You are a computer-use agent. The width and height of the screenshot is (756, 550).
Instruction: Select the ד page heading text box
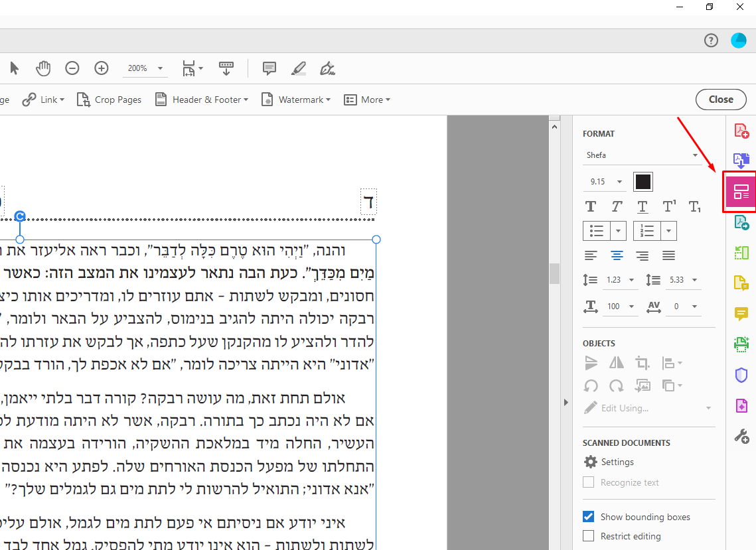tap(369, 202)
